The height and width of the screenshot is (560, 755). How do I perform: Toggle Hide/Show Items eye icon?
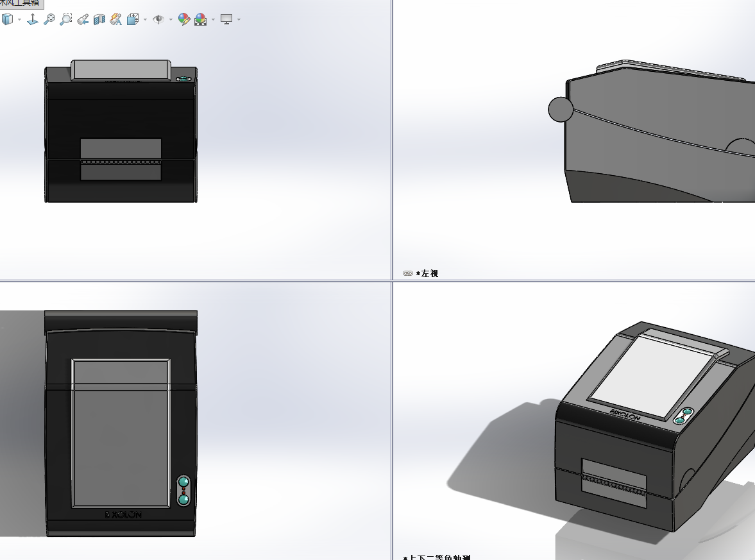[158, 19]
